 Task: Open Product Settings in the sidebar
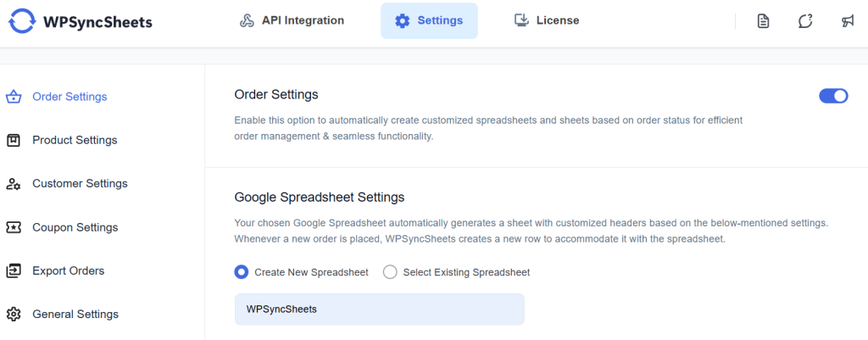[x=75, y=140]
